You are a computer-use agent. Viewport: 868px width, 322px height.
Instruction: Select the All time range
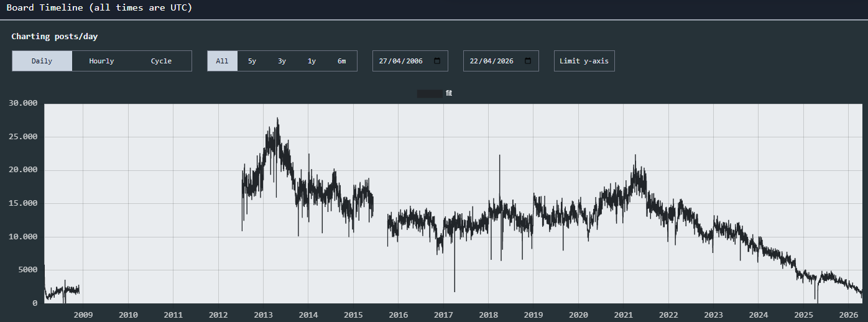pos(222,61)
